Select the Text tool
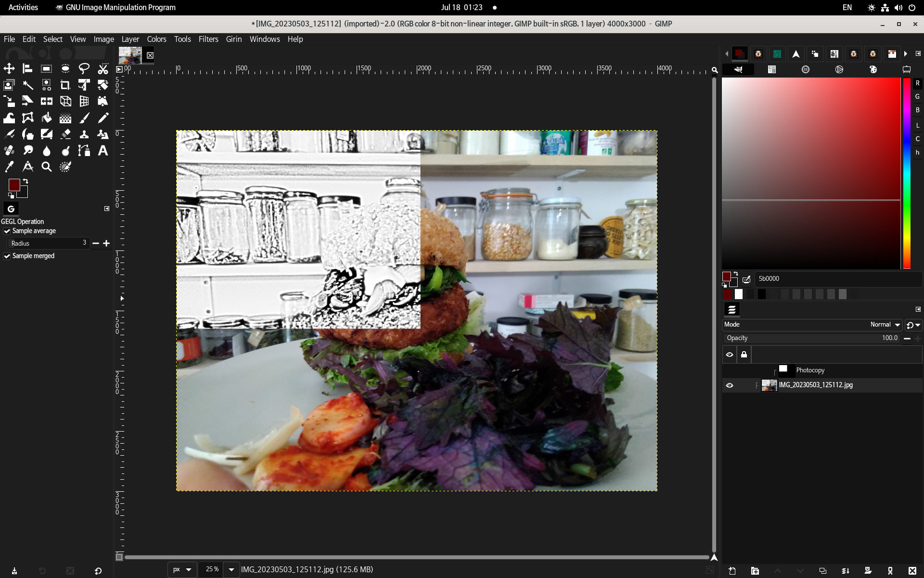 [x=103, y=151]
